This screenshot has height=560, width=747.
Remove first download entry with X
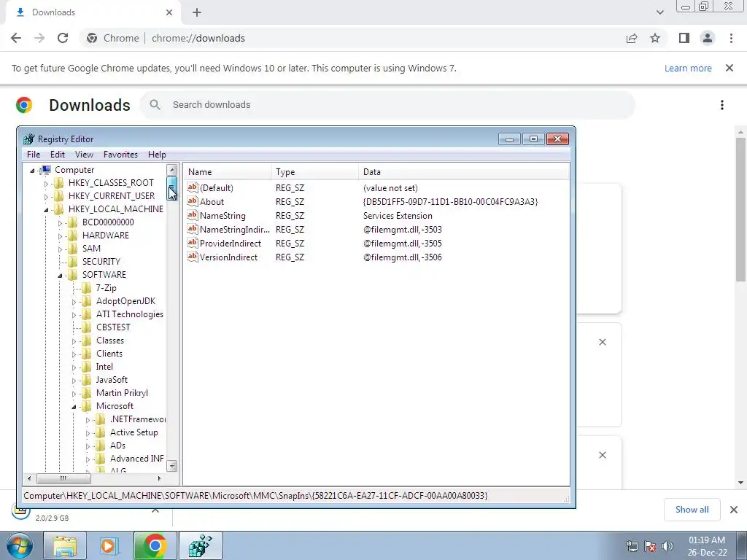click(602, 342)
